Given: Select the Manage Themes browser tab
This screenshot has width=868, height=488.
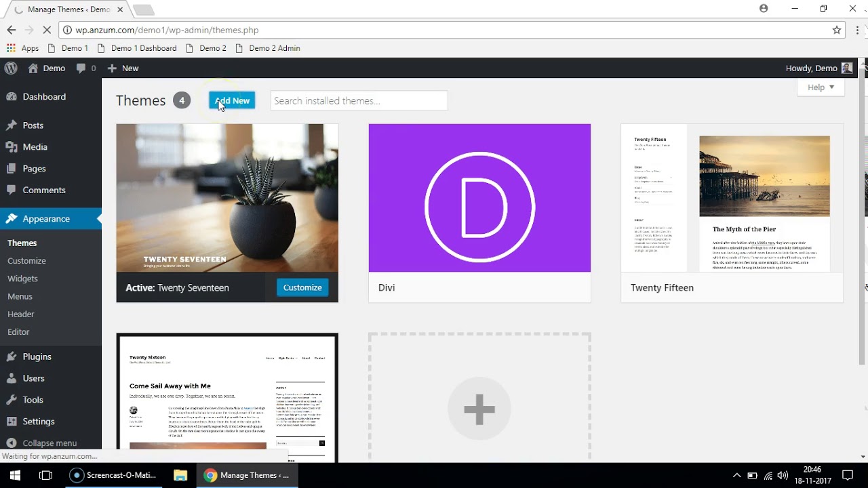Looking at the screenshot, I should 68,9.
